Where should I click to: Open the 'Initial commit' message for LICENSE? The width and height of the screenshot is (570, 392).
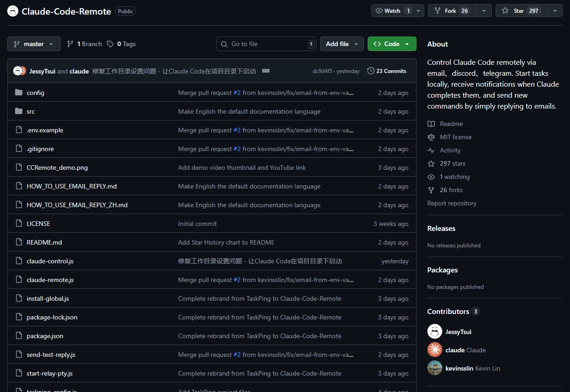(x=197, y=224)
